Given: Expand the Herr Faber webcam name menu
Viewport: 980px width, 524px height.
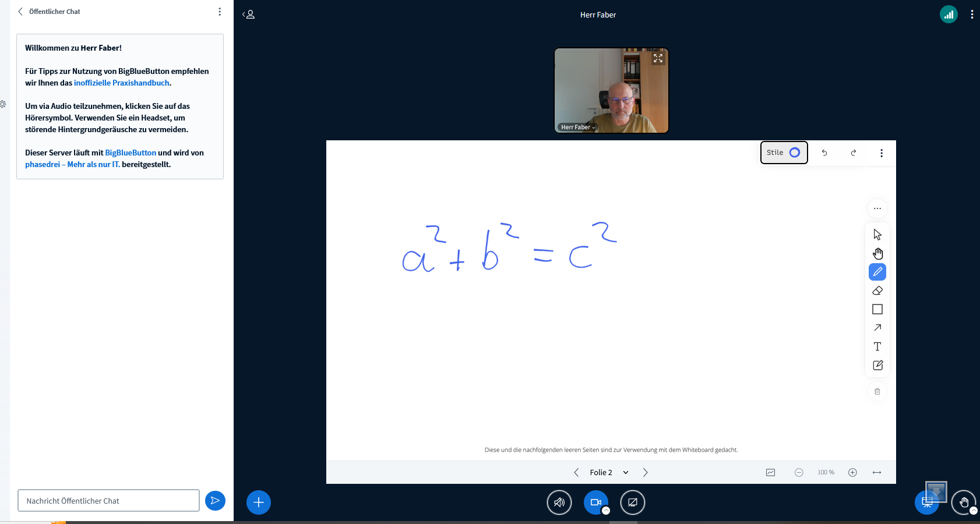Looking at the screenshot, I should click(577, 127).
